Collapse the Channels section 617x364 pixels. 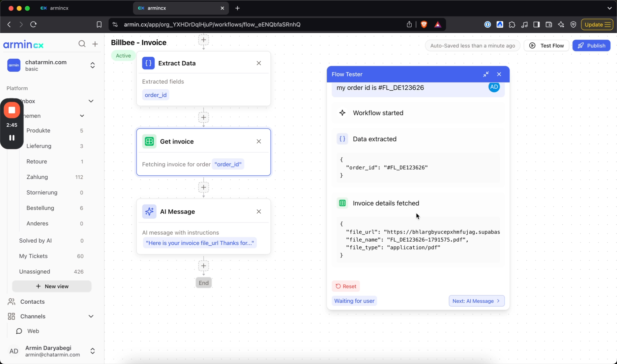[x=91, y=316]
